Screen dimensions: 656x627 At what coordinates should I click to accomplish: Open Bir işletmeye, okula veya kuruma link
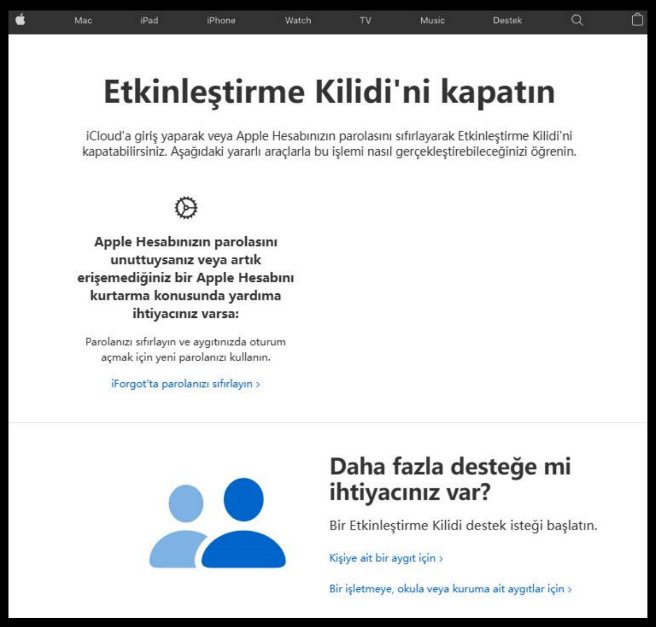(x=450, y=589)
